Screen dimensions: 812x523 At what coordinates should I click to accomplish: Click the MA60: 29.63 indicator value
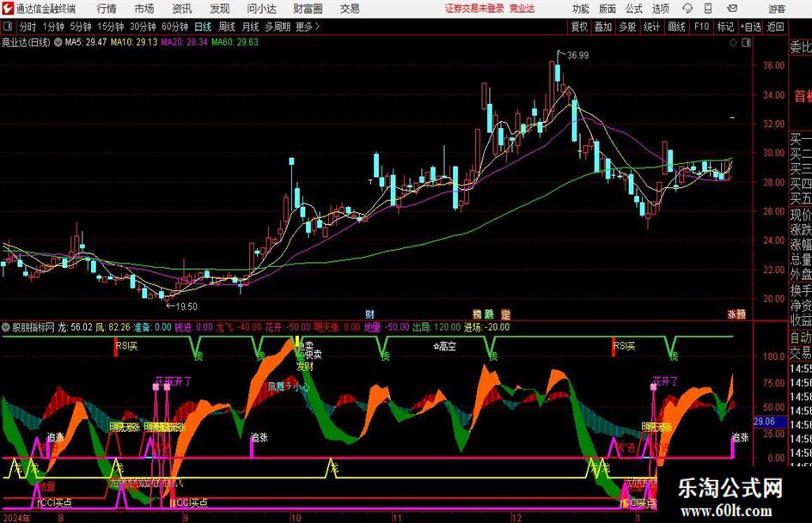point(235,42)
